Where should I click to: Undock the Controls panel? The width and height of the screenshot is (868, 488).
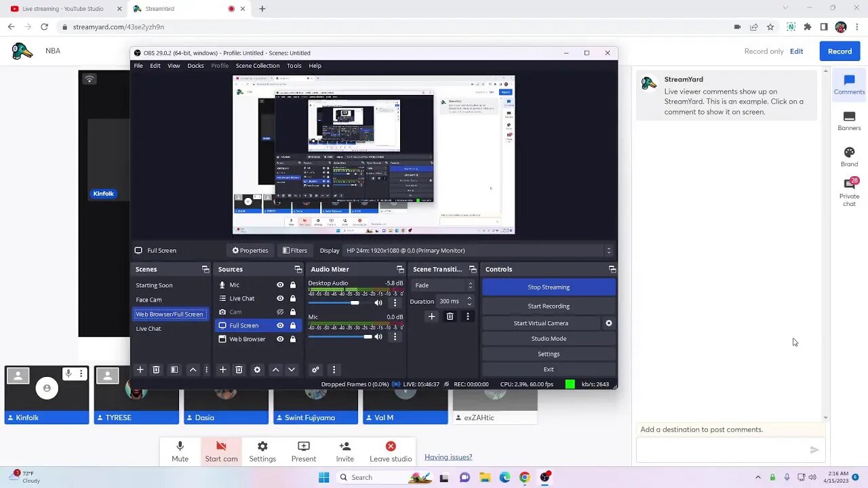[612, 269]
